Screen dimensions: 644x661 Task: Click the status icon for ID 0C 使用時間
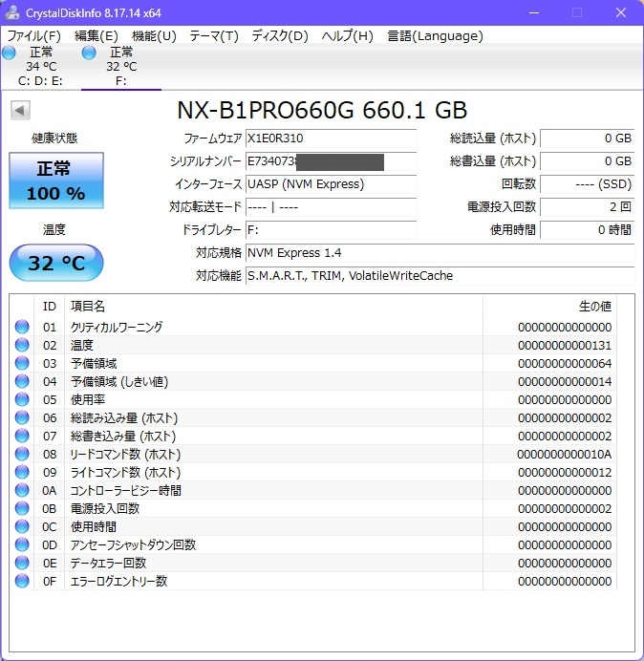click(x=22, y=526)
